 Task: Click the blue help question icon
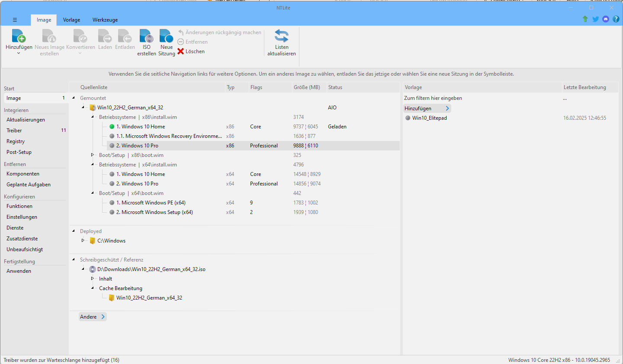pos(616,19)
